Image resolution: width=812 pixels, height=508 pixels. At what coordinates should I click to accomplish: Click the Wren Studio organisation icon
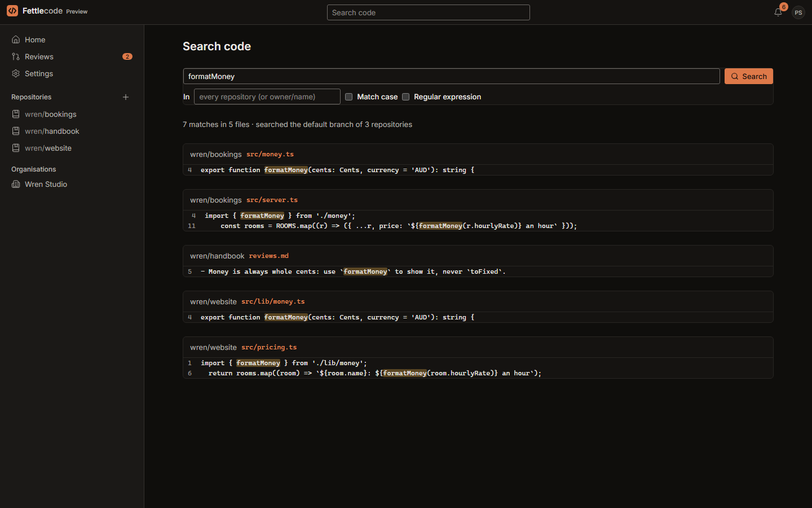tap(16, 184)
